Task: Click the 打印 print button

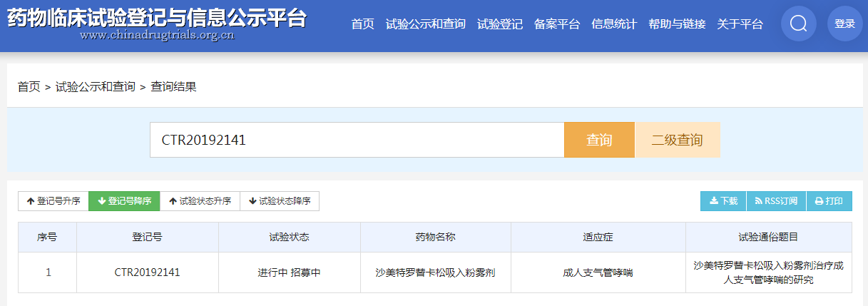Action: click(x=829, y=201)
